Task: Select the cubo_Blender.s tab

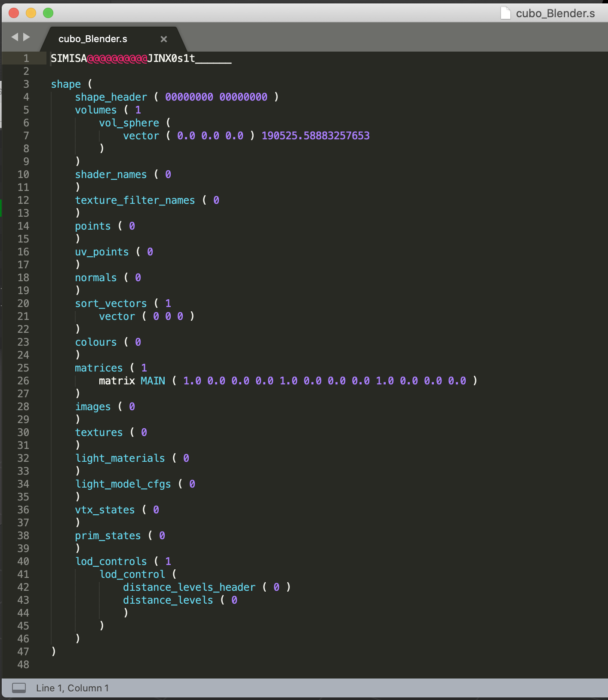Action: tap(93, 39)
